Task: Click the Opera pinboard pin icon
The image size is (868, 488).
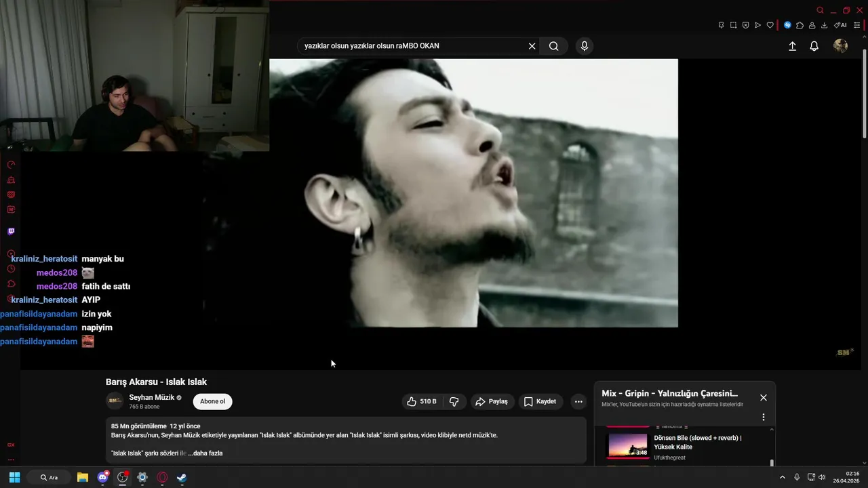Action: (721, 25)
